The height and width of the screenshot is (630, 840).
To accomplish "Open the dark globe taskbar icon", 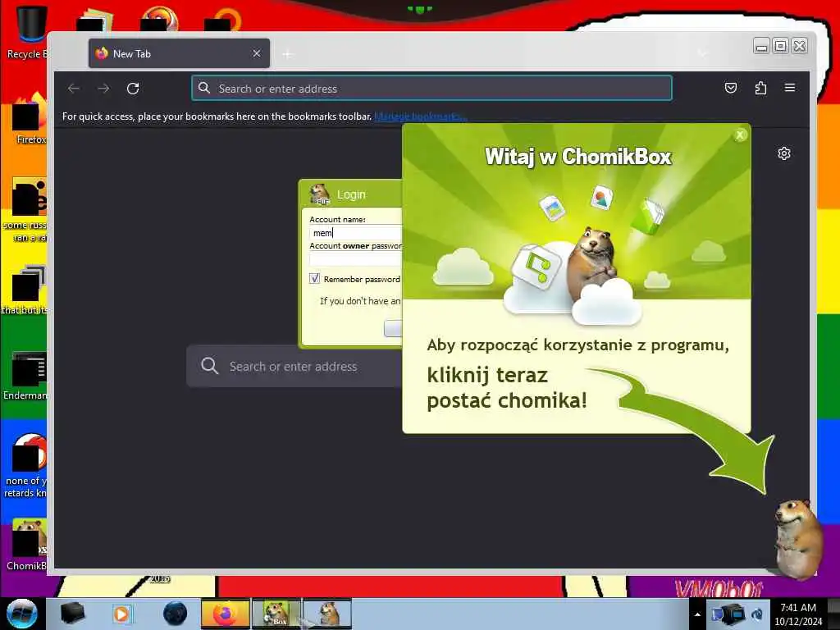I will (x=175, y=614).
